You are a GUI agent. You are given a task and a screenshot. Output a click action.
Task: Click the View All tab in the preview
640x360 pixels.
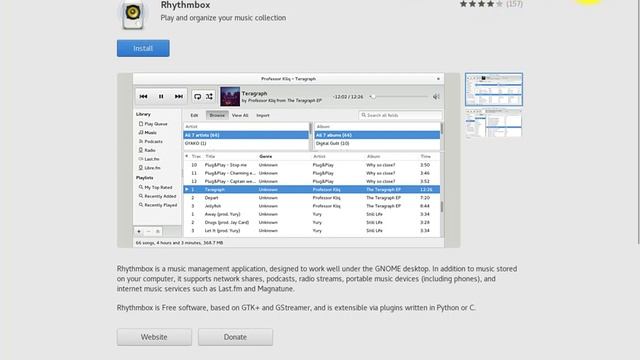[240, 116]
